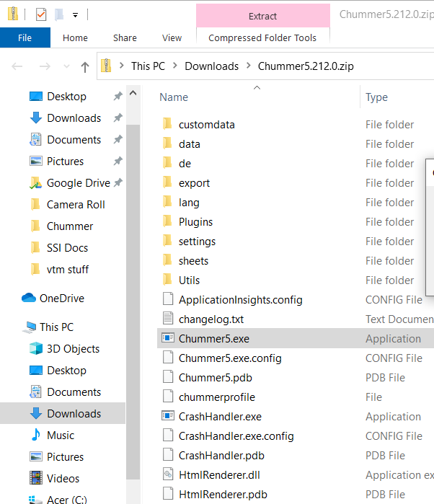The image size is (434, 504).
Task: Click This PC in the address breadcrumb
Action: pyautogui.click(x=148, y=66)
